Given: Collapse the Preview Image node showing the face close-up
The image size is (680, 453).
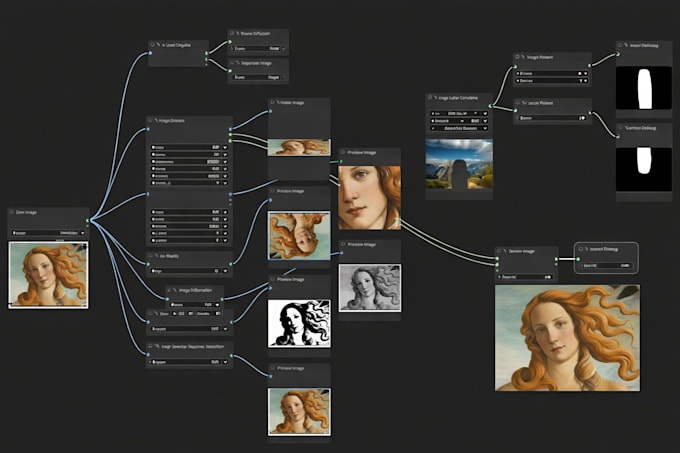Looking at the screenshot, I should tap(343, 153).
